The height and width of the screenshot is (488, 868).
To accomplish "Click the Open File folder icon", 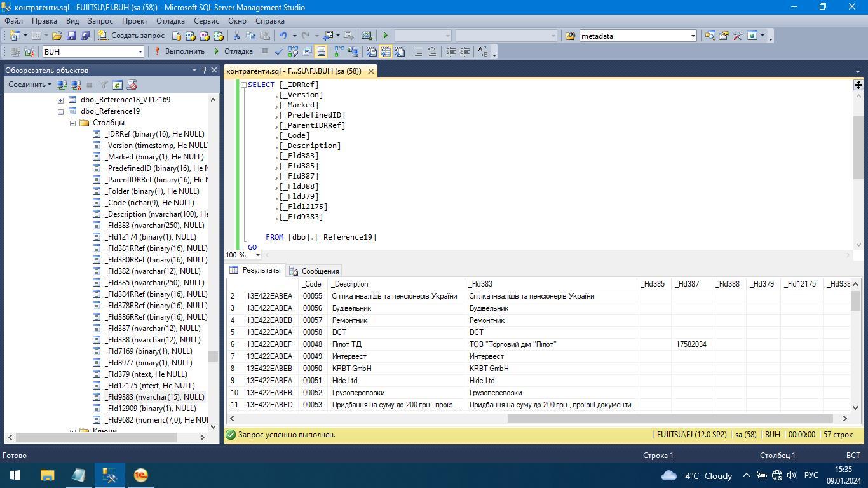I will pyautogui.click(x=57, y=36).
